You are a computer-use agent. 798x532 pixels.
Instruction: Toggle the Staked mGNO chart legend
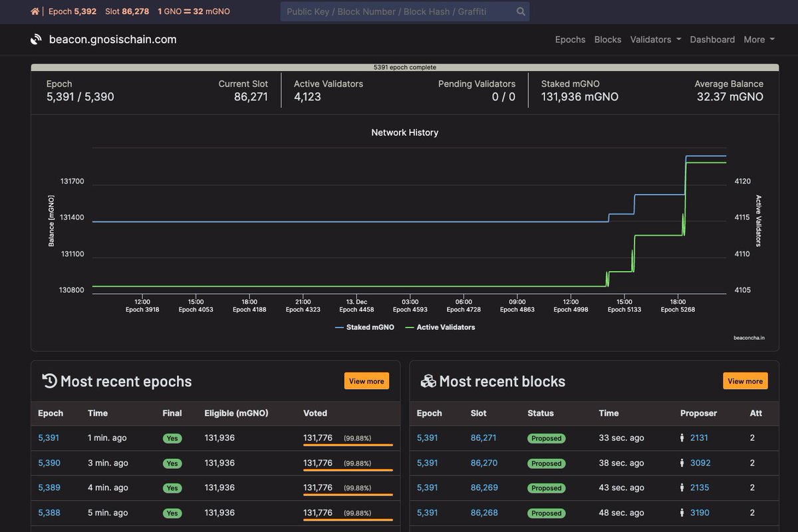tap(364, 327)
